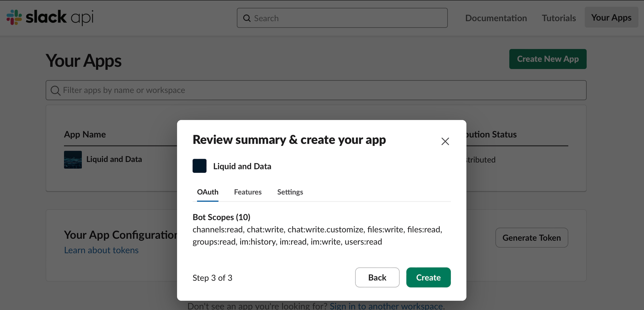This screenshot has height=310, width=644.
Task: Click the Create New App button
Action: [548, 59]
